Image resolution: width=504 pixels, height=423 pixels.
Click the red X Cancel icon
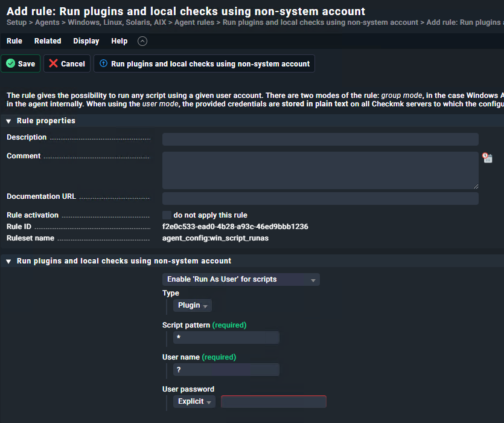tap(54, 63)
